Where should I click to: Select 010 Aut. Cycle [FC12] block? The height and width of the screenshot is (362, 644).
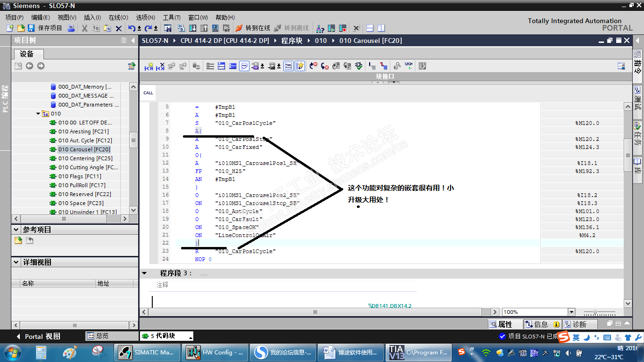point(85,140)
